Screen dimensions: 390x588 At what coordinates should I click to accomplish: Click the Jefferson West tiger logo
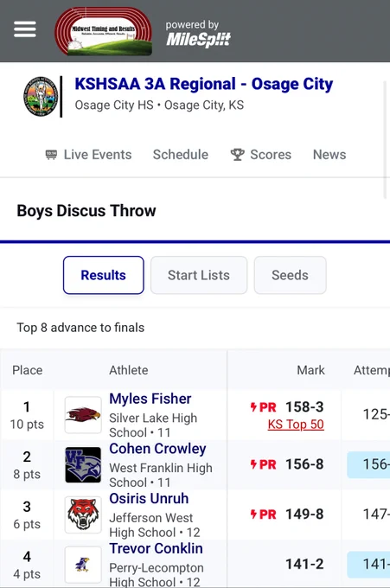[x=83, y=514]
